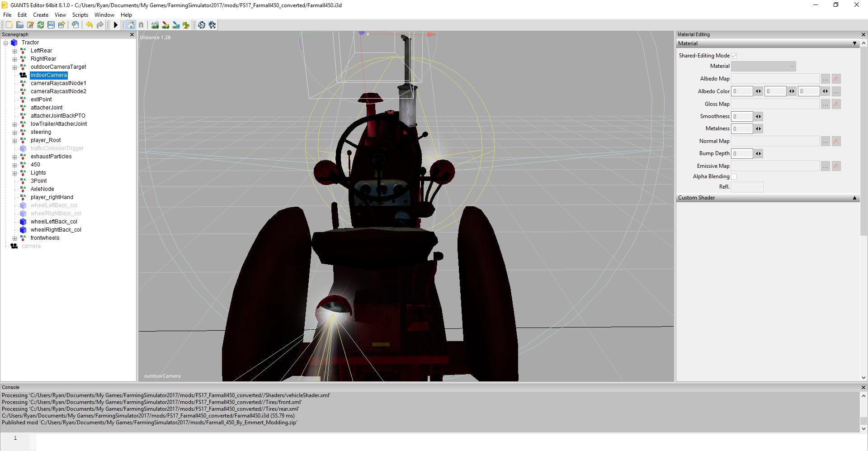Click the Save floppy disk icon
This screenshot has width=868, height=451.
51,25
